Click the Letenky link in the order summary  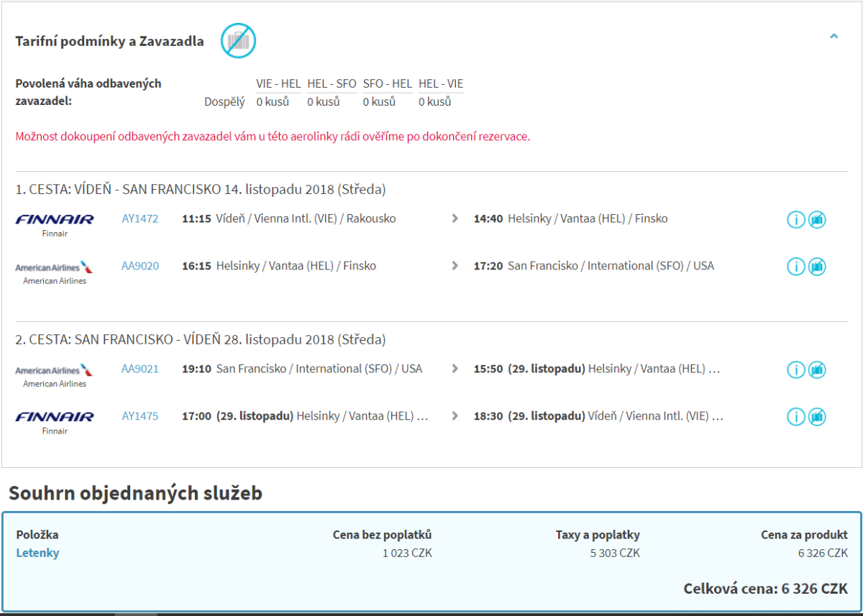tap(37, 553)
